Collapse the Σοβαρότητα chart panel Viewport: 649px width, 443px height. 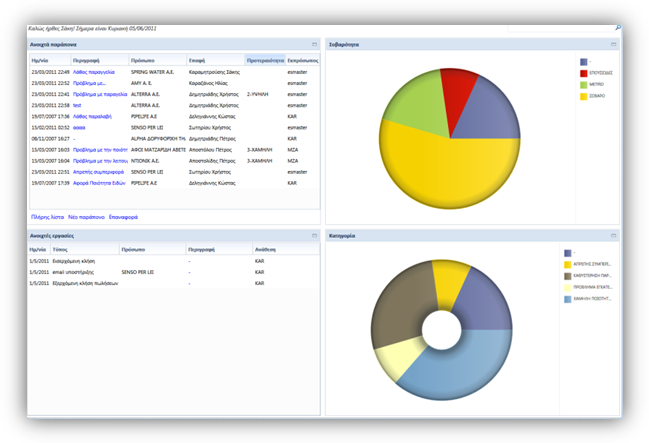(x=613, y=44)
